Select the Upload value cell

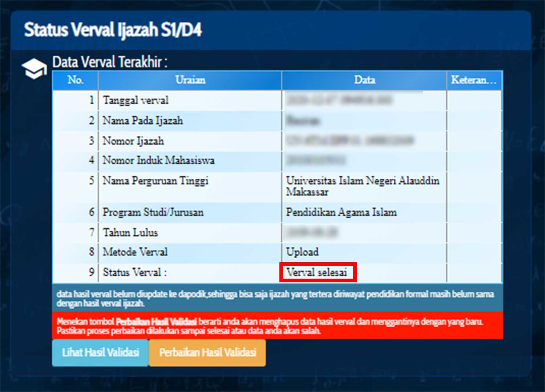[364, 252]
